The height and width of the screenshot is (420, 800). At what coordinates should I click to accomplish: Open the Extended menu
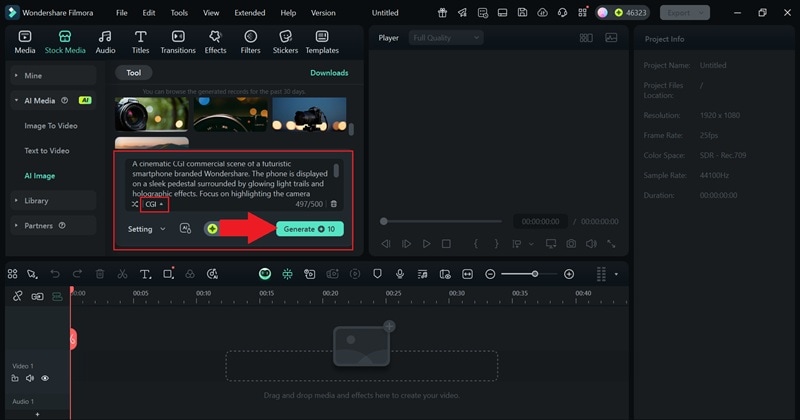[x=249, y=13]
